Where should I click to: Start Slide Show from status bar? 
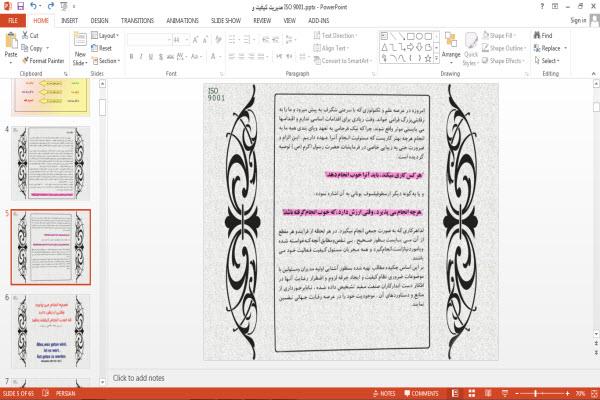[x=505, y=393]
